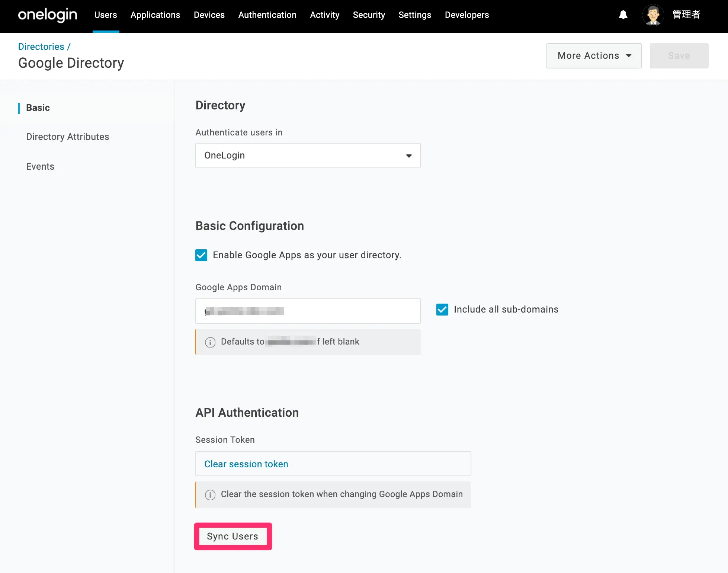Click the Save button

679,56
